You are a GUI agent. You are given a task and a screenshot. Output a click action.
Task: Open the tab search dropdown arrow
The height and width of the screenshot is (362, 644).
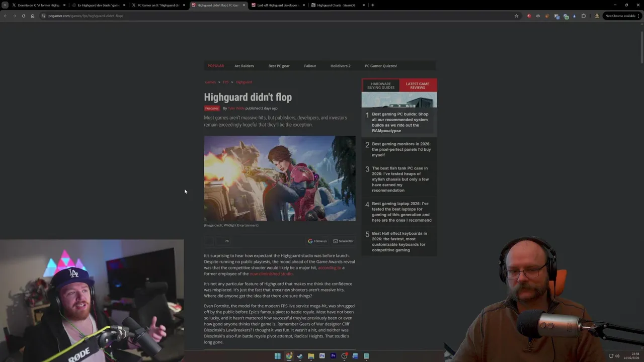(5, 5)
